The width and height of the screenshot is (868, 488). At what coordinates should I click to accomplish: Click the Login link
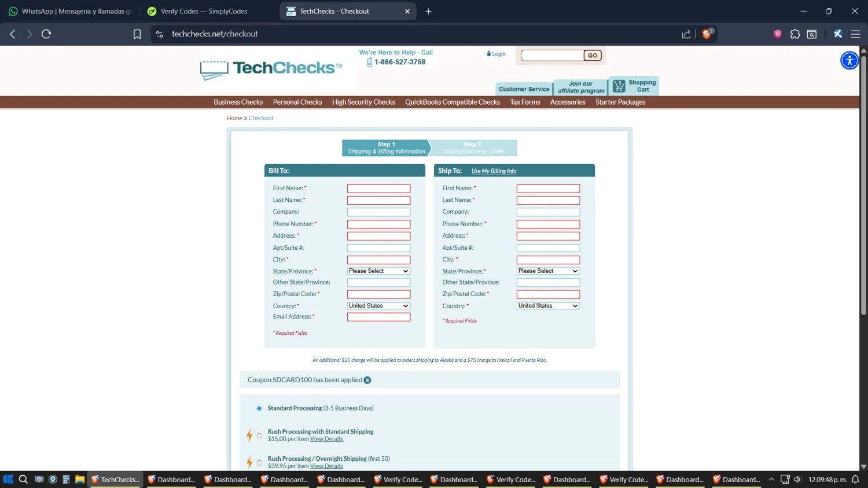pyautogui.click(x=496, y=54)
